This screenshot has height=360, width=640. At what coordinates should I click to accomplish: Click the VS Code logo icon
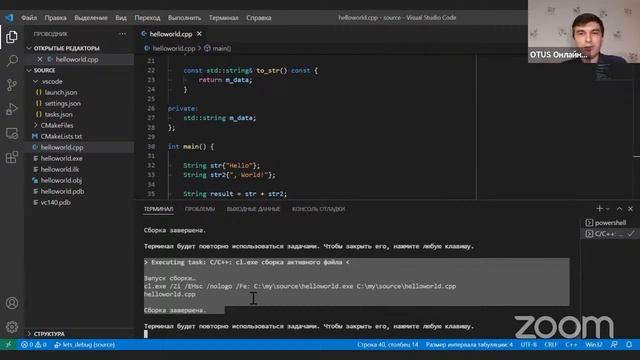point(9,18)
